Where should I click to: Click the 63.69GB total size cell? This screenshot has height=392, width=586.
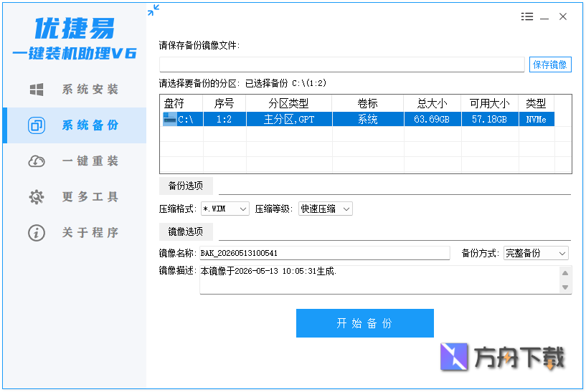(432, 119)
